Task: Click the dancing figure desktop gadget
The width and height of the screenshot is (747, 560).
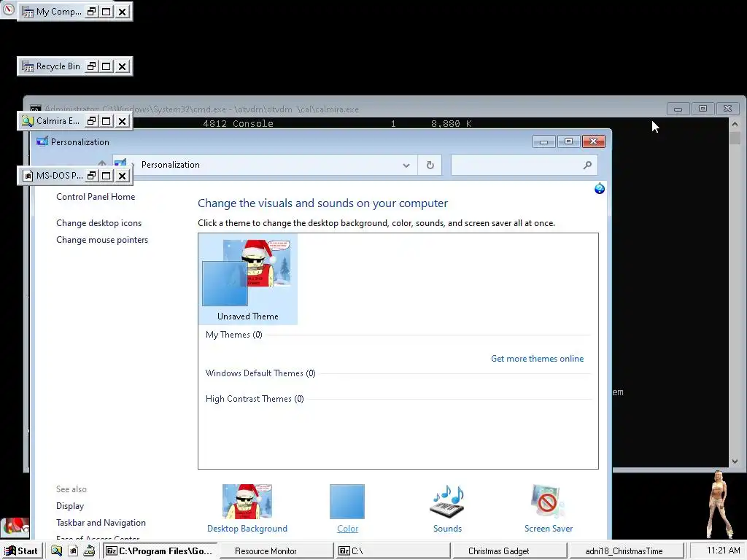Action: pos(719,504)
